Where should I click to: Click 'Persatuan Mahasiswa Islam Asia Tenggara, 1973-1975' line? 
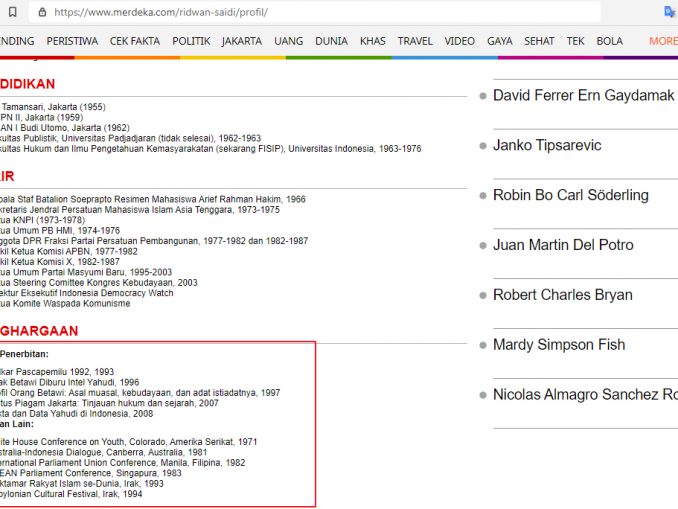coord(140,209)
